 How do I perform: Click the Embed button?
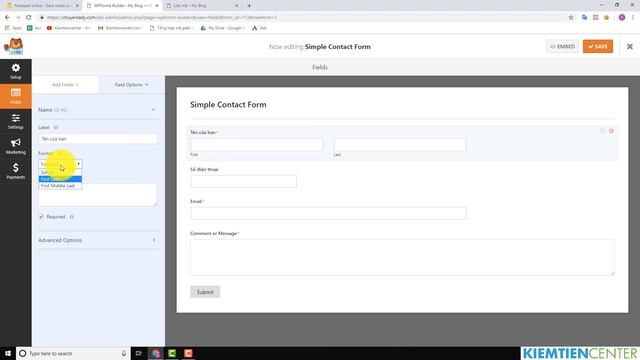(x=562, y=47)
